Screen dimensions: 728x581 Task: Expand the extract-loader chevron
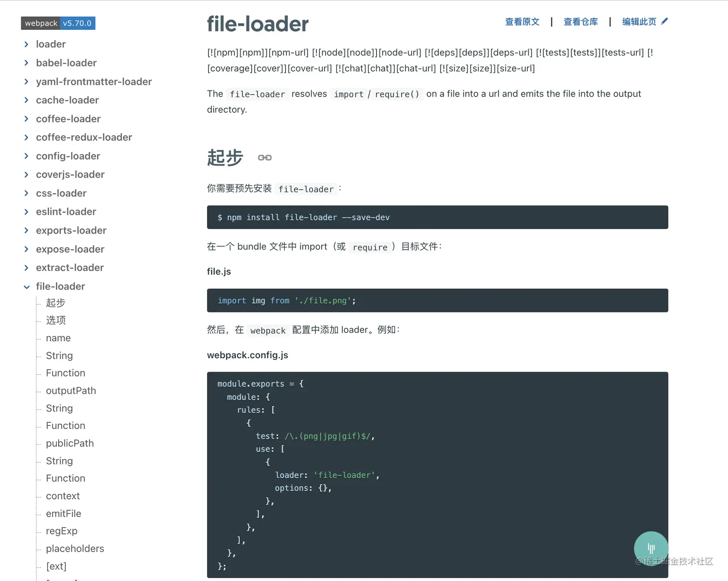(26, 268)
